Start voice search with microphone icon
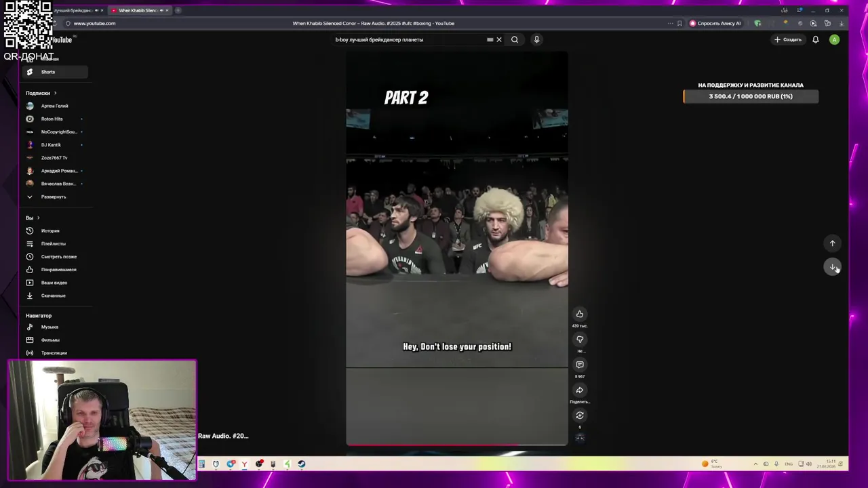 point(536,39)
